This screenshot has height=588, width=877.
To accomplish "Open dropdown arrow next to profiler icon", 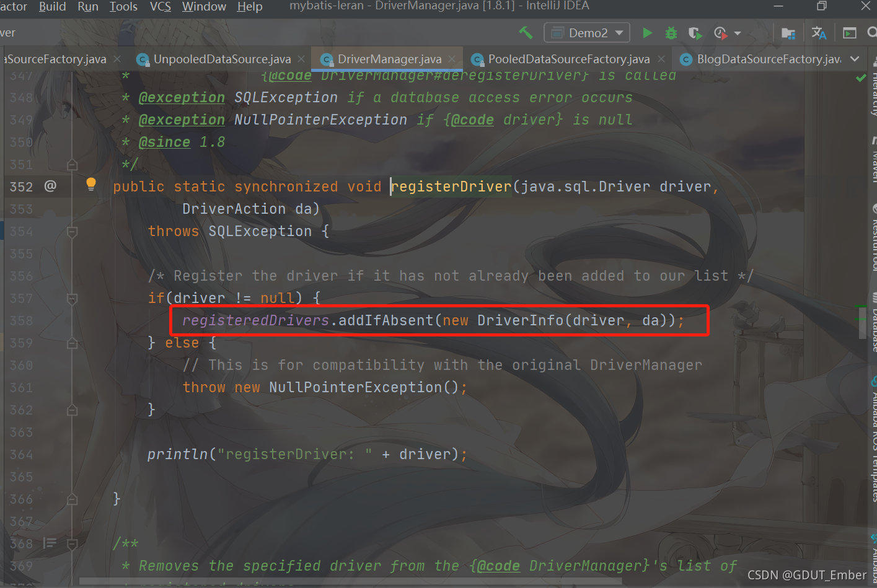I will (x=738, y=33).
